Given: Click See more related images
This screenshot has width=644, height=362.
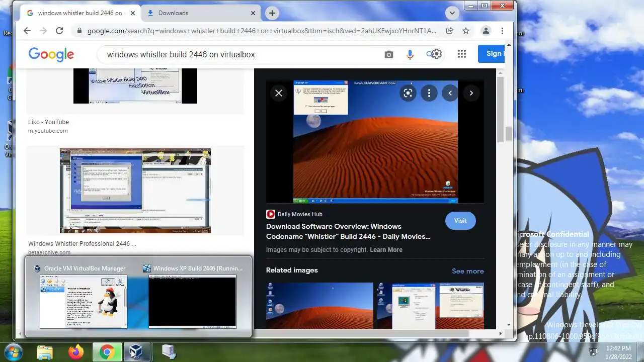Looking at the screenshot, I should (468, 271).
